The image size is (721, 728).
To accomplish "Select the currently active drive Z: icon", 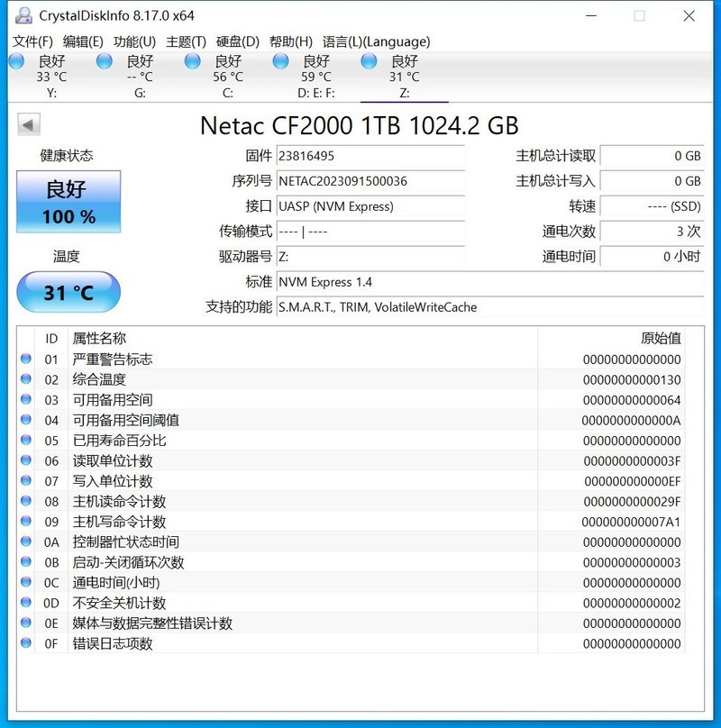I will click(368, 61).
